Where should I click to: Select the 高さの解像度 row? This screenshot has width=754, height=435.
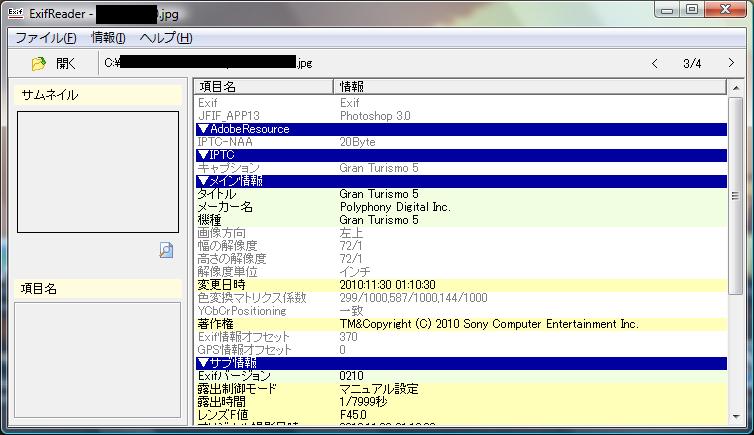pos(462,259)
